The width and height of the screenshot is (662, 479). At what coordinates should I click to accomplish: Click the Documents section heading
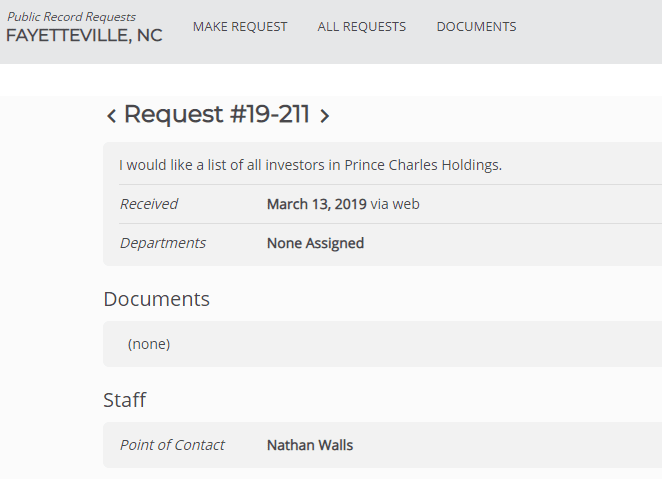coord(156,299)
